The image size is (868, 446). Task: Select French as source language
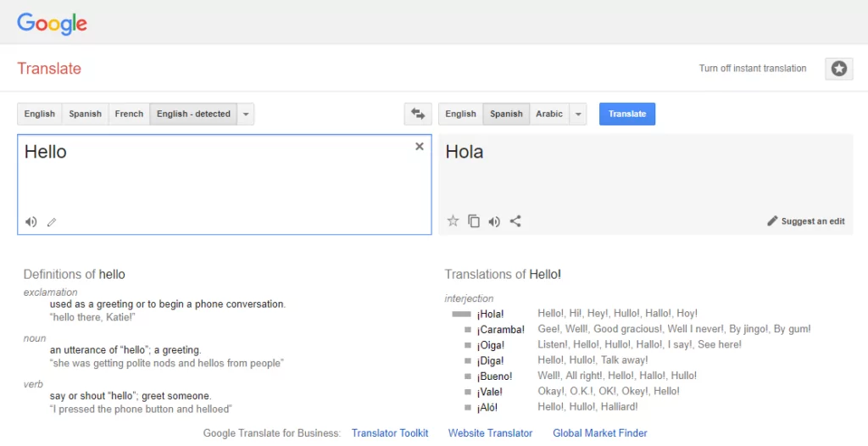point(129,114)
